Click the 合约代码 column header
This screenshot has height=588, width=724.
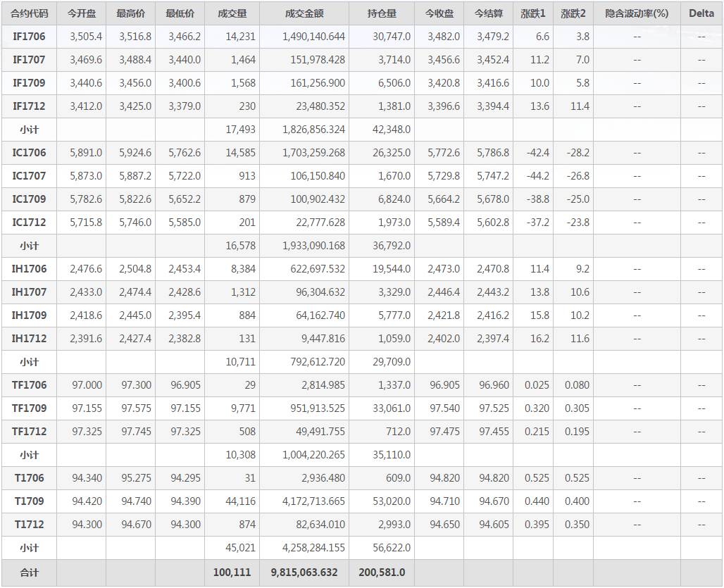coord(29,13)
